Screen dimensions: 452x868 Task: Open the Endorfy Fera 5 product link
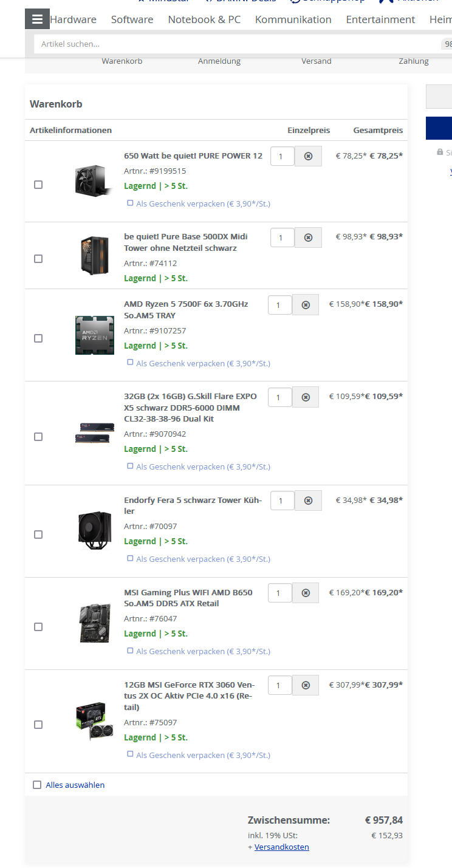(x=193, y=505)
